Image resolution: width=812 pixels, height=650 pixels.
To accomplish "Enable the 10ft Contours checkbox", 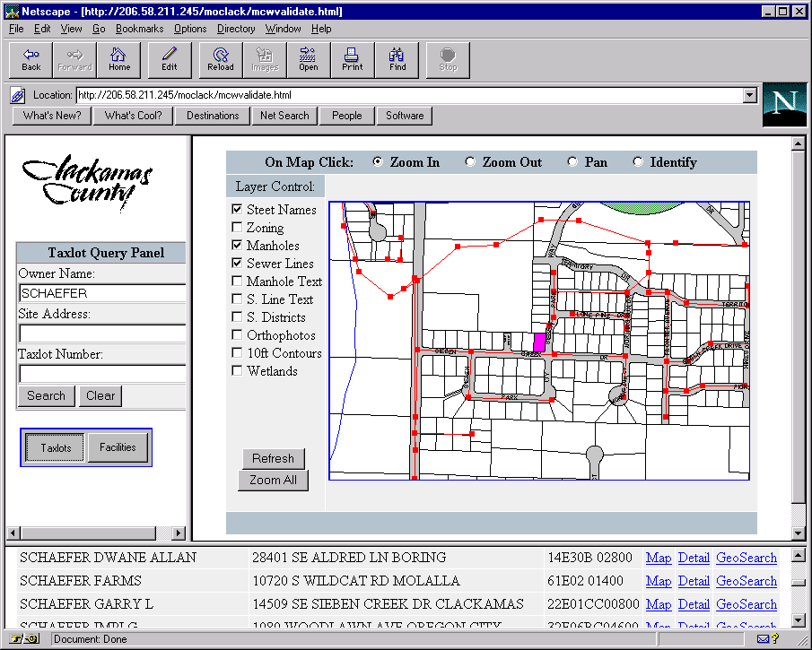I will [237, 353].
